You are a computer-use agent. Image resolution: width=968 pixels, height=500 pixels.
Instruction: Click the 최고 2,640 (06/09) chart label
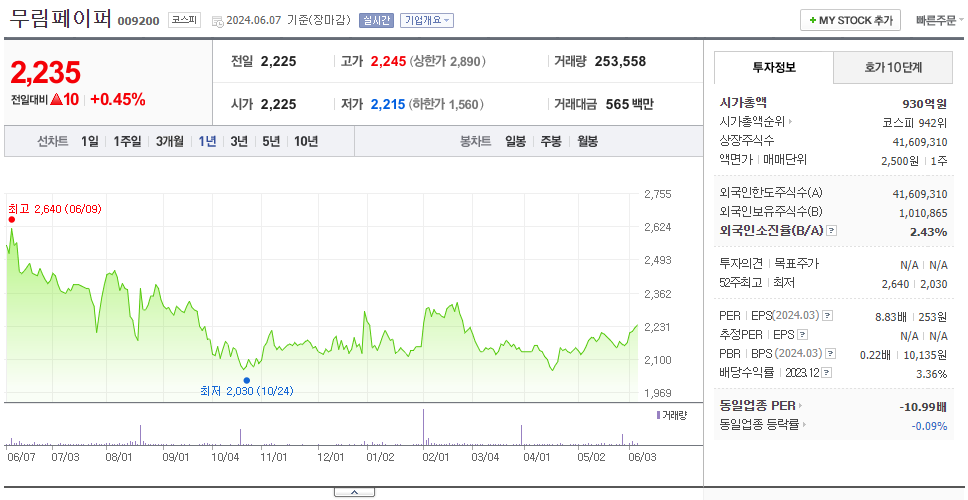[55, 209]
